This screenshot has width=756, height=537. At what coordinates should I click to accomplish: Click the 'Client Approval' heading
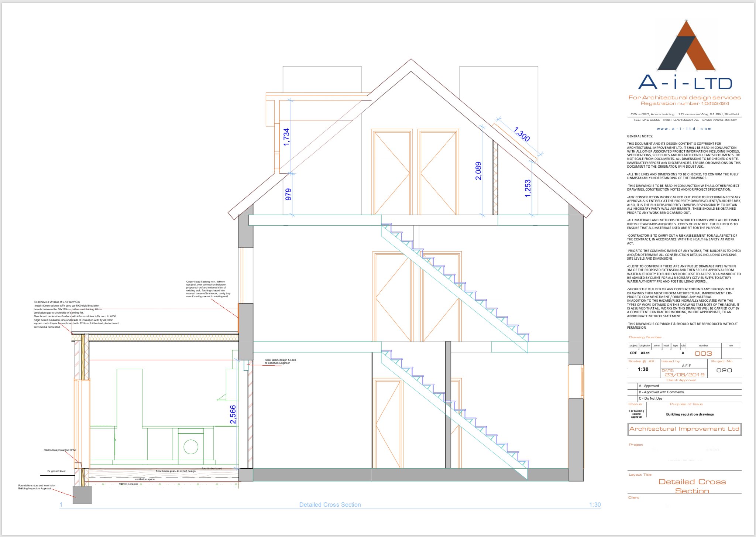[681, 380]
